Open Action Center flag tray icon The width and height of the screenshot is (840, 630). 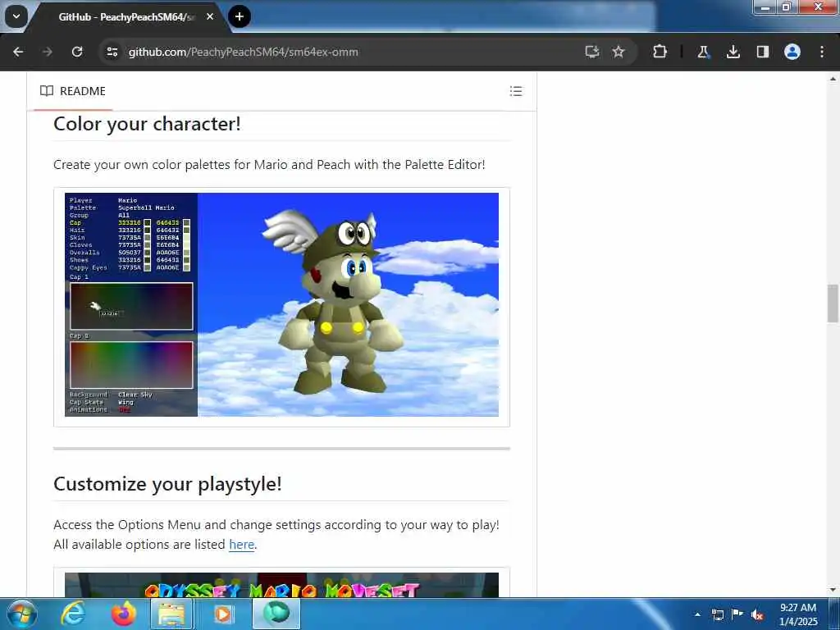(737, 614)
